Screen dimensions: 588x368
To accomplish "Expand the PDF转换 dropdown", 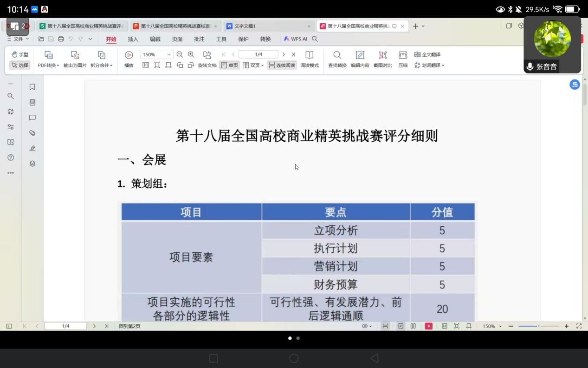I will coord(48,66).
